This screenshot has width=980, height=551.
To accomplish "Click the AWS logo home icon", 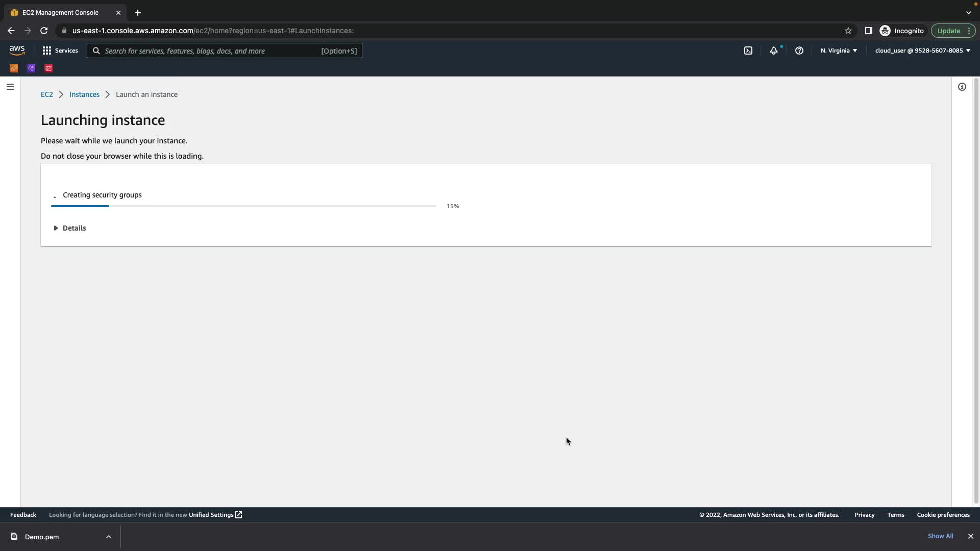I will point(17,50).
